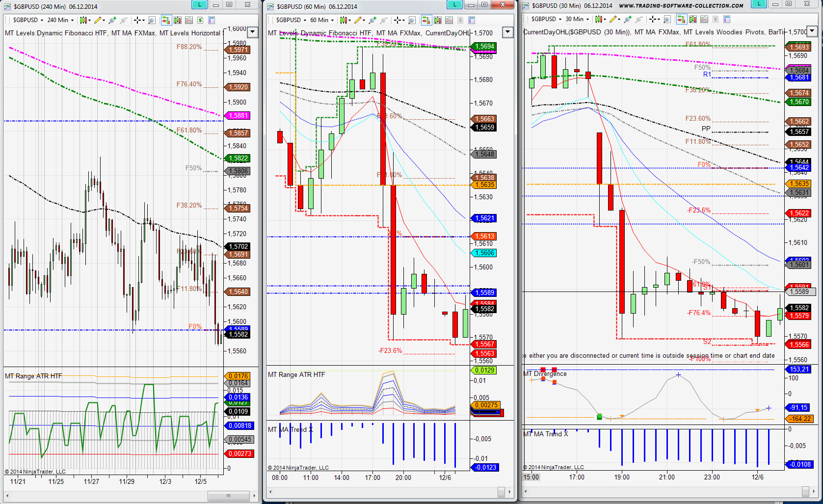
Task: Click zoom in magnifier icon in 30 Min chart
Action: [x=628, y=19]
